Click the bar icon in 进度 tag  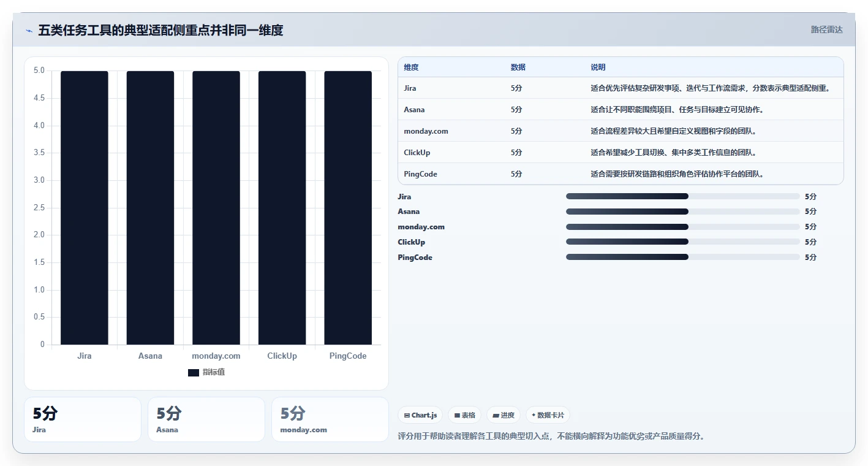click(496, 415)
